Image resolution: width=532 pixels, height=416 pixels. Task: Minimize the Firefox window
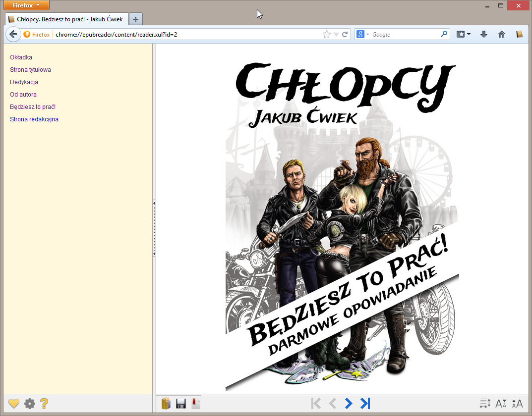(x=487, y=6)
